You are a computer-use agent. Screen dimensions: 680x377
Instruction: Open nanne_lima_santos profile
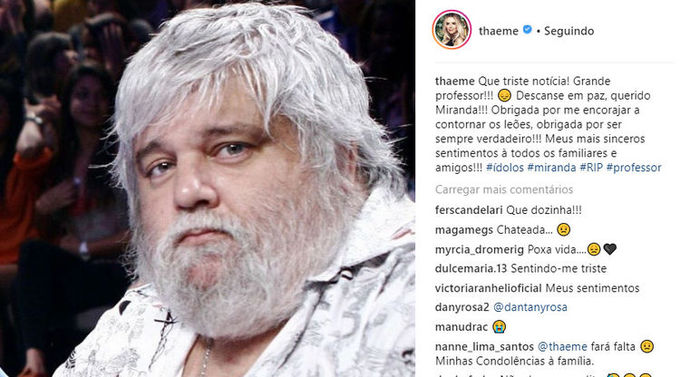tap(484, 347)
